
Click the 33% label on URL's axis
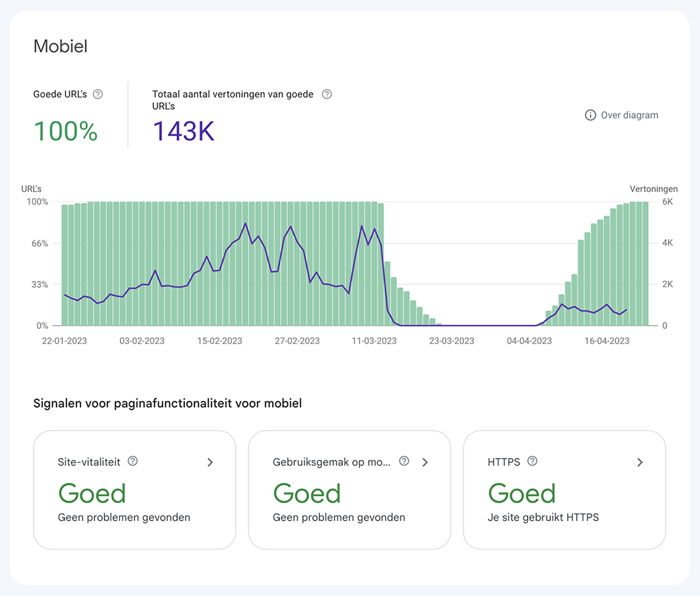point(40,284)
